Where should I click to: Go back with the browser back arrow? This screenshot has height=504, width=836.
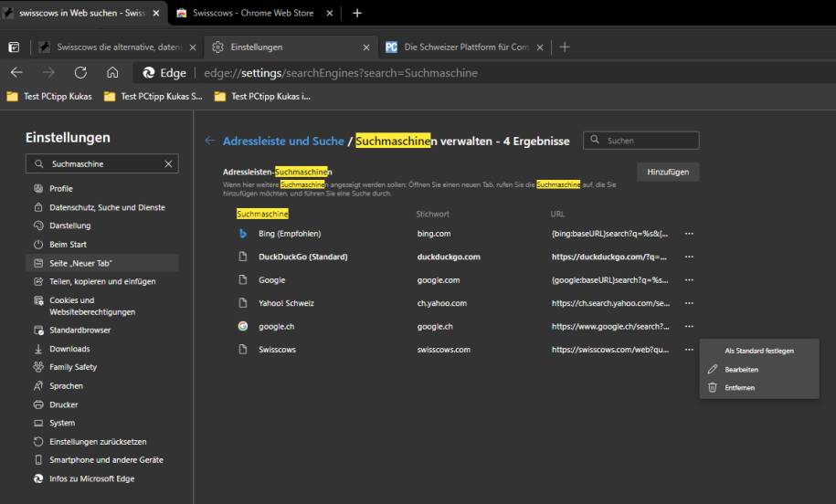[x=16, y=72]
